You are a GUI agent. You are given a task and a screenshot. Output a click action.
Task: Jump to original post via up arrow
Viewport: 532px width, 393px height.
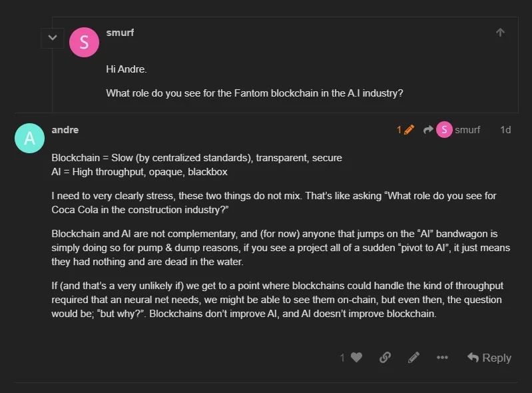click(500, 32)
